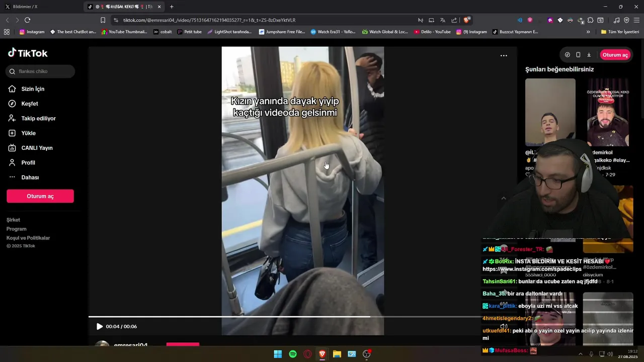Click the picture-in-picture screen icon

pos(431,20)
